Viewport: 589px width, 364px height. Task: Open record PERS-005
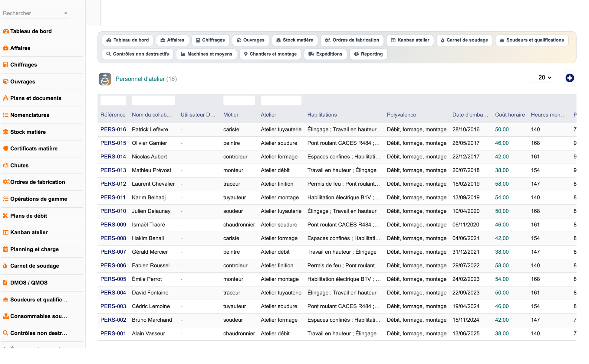coord(113,279)
